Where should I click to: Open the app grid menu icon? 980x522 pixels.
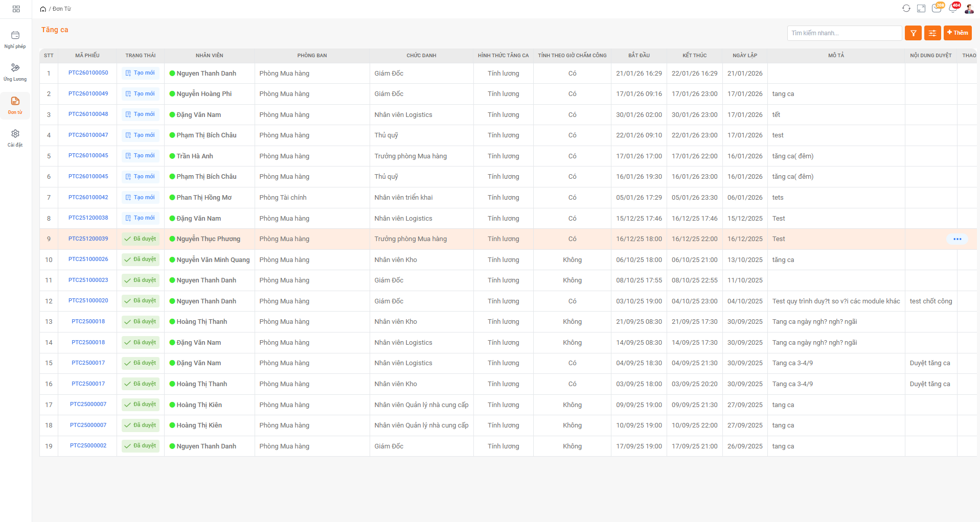tap(16, 9)
